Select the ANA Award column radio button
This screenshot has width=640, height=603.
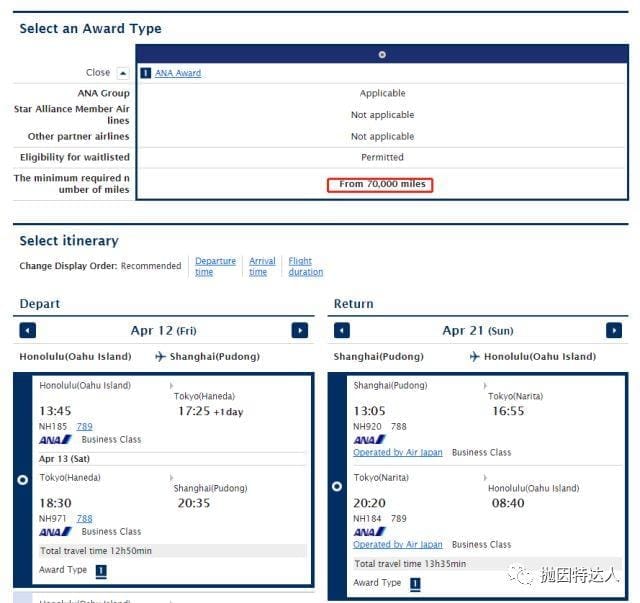382,55
